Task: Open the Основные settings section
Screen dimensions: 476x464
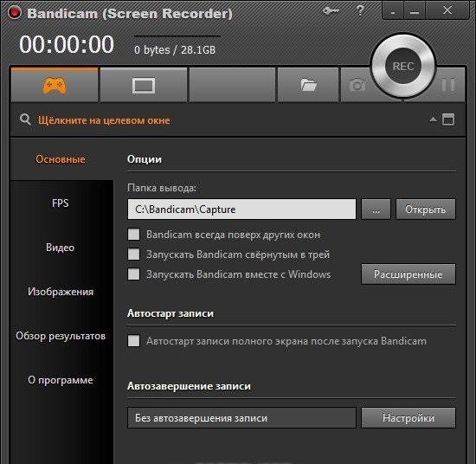Action: 61,159
